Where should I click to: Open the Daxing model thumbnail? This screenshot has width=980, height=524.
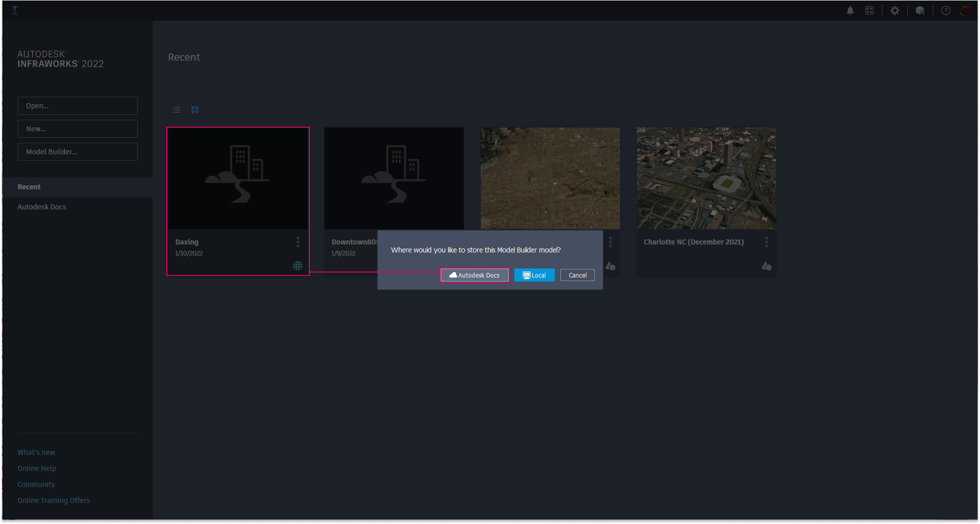pos(238,178)
